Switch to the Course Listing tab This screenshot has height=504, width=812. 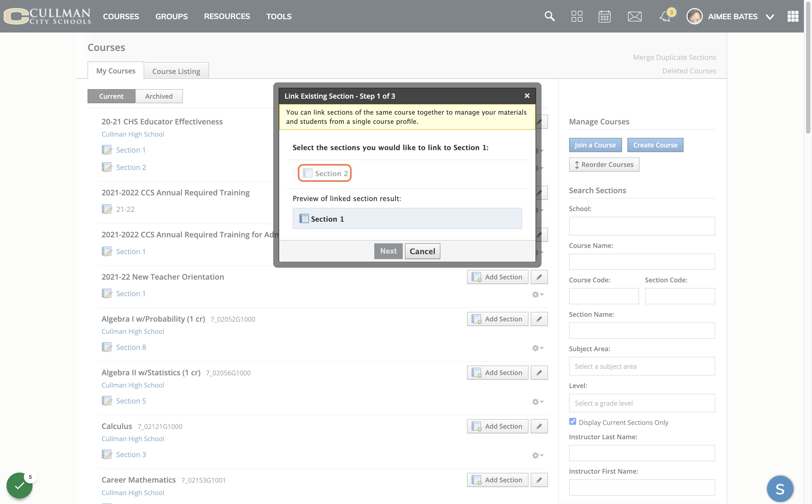pos(176,71)
